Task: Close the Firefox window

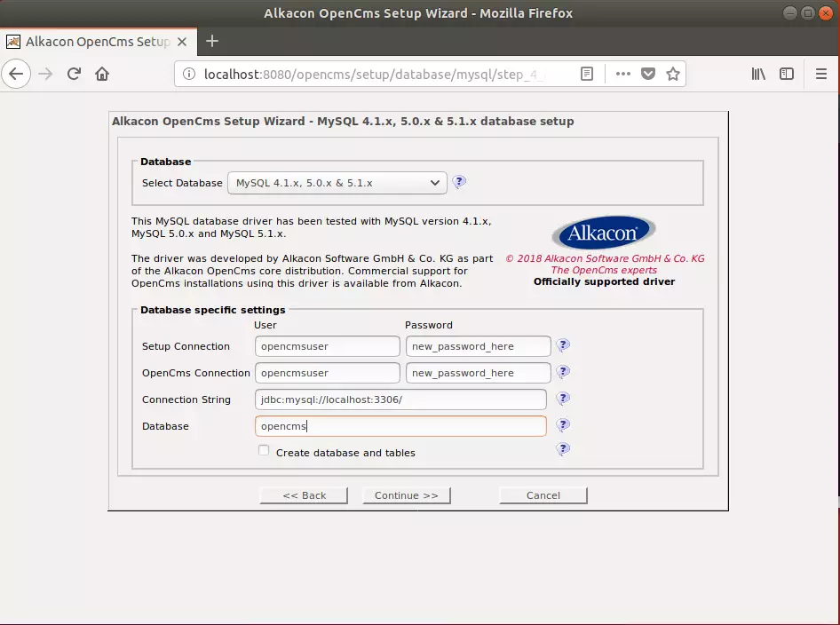Action: tap(826, 12)
